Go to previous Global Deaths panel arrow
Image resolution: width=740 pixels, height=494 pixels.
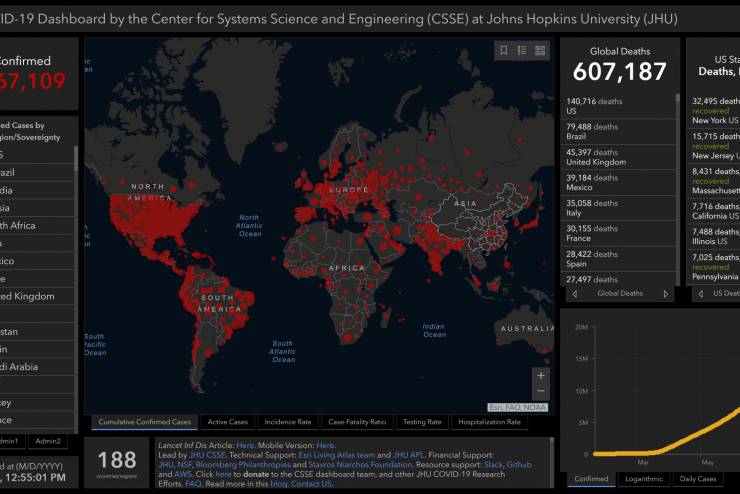[x=574, y=294]
